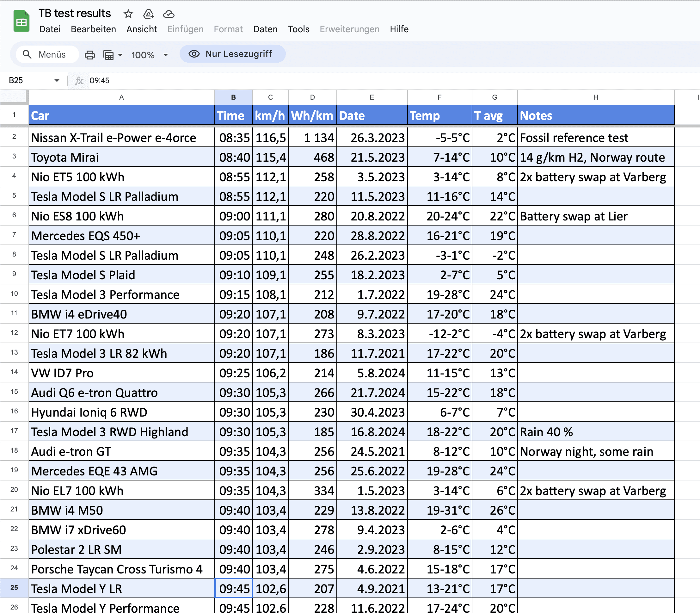Select the Tesla Model S Plaid cell
700x613 pixels.
point(122,275)
